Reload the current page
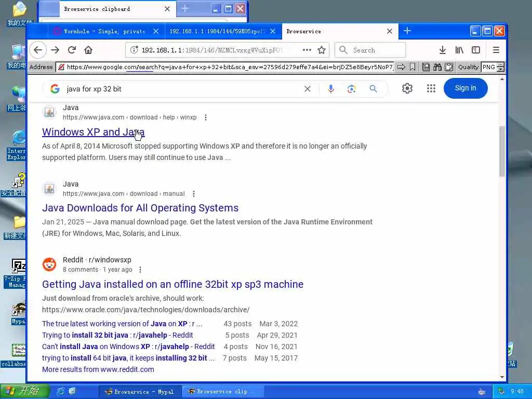Screen dimensions: 532x399 click(x=72, y=50)
